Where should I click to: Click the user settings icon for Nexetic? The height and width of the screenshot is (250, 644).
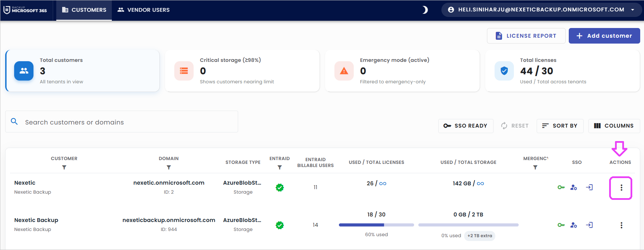coord(574,187)
